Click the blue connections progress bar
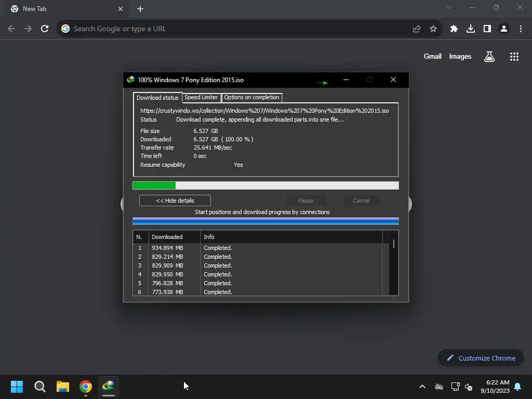The image size is (532, 399). coord(265,221)
